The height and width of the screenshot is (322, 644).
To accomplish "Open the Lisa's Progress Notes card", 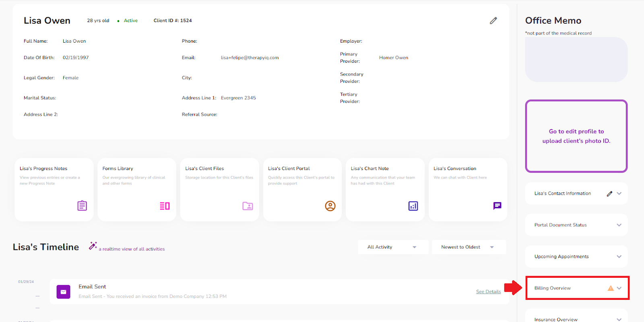I will pyautogui.click(x=54, y=190).
